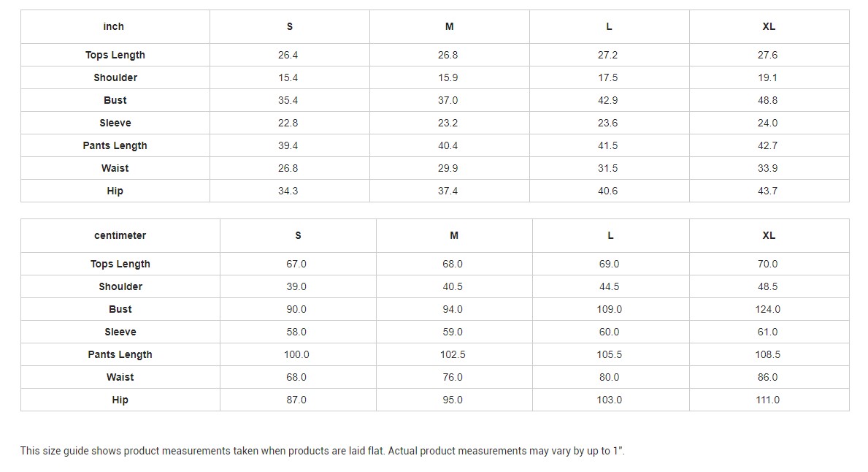
Task: Click the inch table header cell
Action: click(115, 26)
